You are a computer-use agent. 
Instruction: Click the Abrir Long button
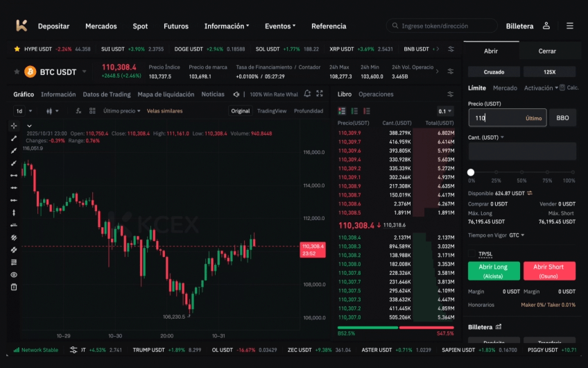[x=493, y=271]
